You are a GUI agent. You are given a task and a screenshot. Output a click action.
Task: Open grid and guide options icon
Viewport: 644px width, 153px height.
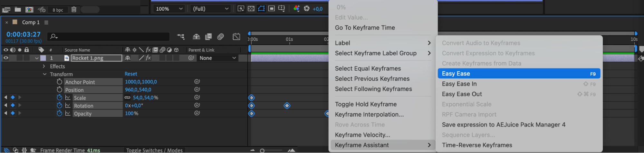pos(282,8)
